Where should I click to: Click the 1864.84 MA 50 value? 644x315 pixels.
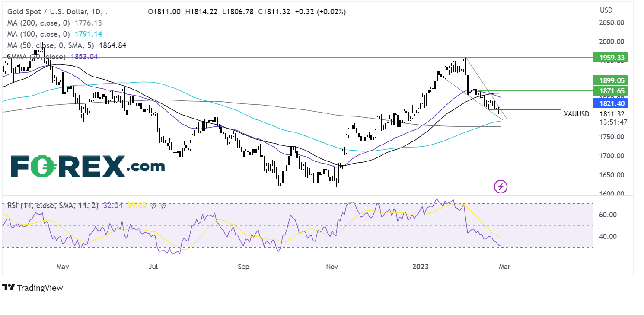click(112, 45)
